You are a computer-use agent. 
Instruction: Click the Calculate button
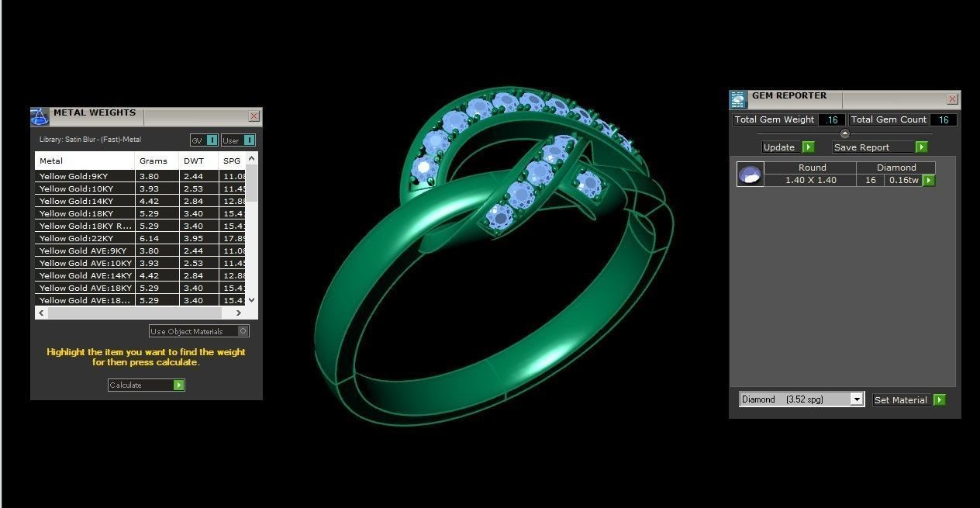(x=147, y=385)
